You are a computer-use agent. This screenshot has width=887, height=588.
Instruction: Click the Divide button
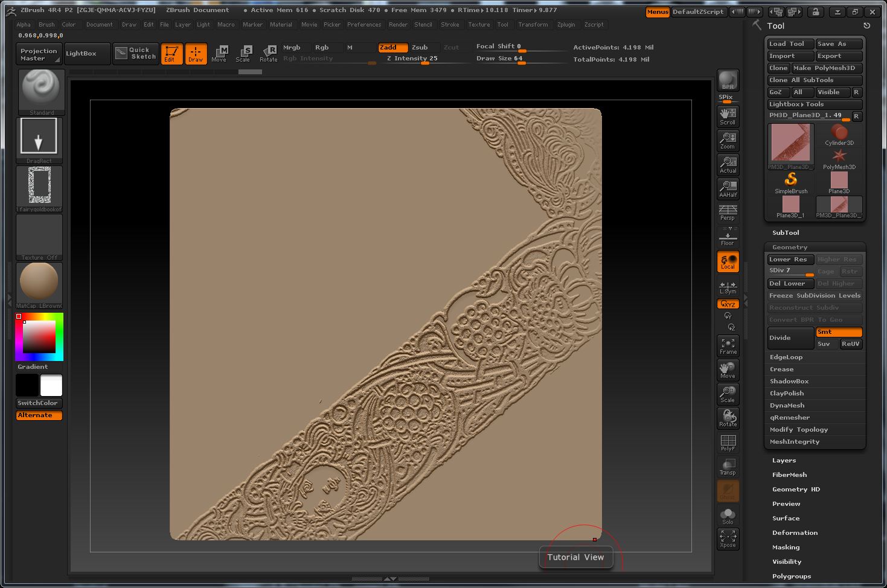click(790, 338)
